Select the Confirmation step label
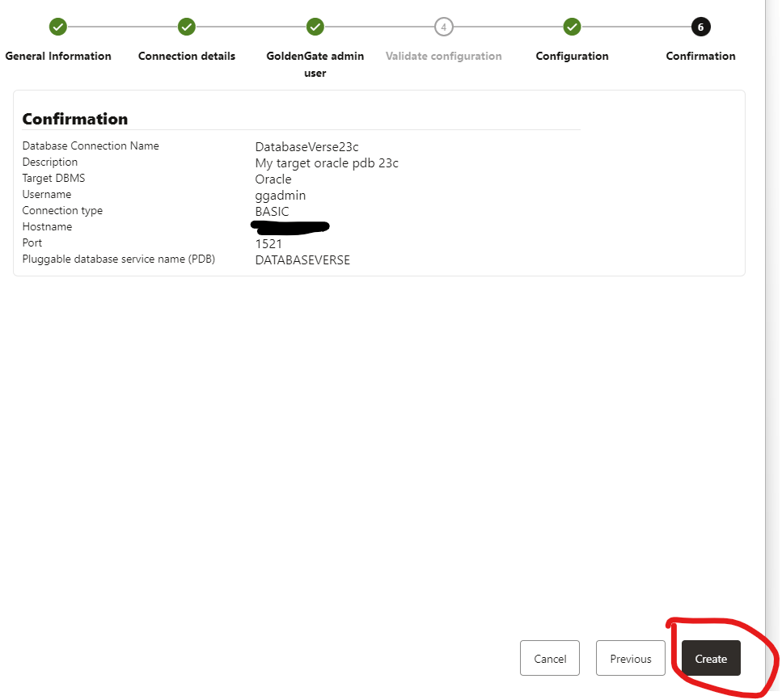Screen dimensions: 782x700 700,56
